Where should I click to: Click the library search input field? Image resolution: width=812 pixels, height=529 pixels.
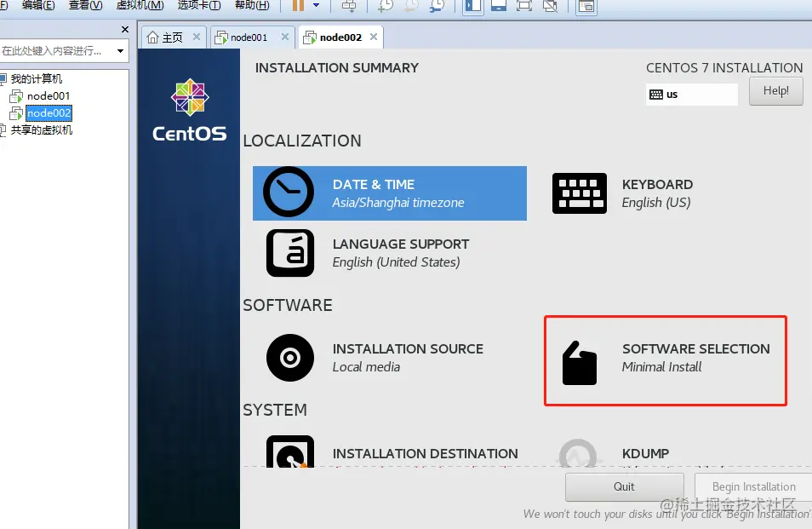click(x=56, y=51)
